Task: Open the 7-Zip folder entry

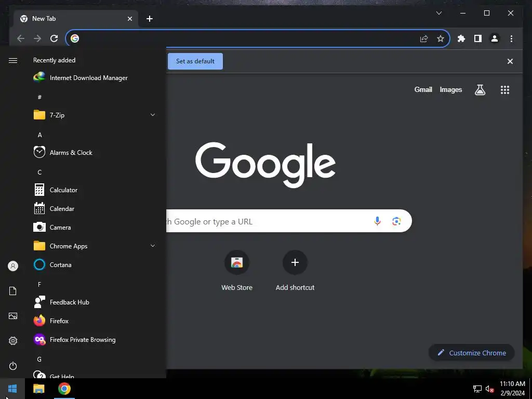Action: click(95, 115)
